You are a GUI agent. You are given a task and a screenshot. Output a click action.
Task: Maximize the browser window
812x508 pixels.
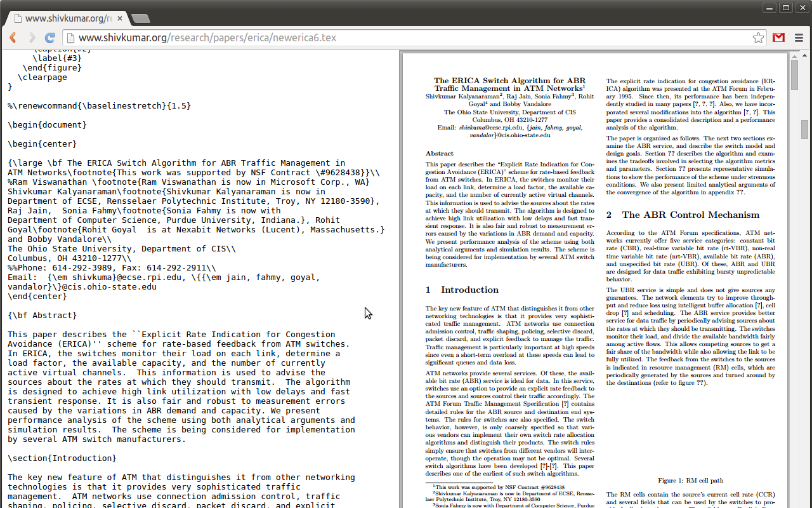pyautogui.click(x=785, y=8)
